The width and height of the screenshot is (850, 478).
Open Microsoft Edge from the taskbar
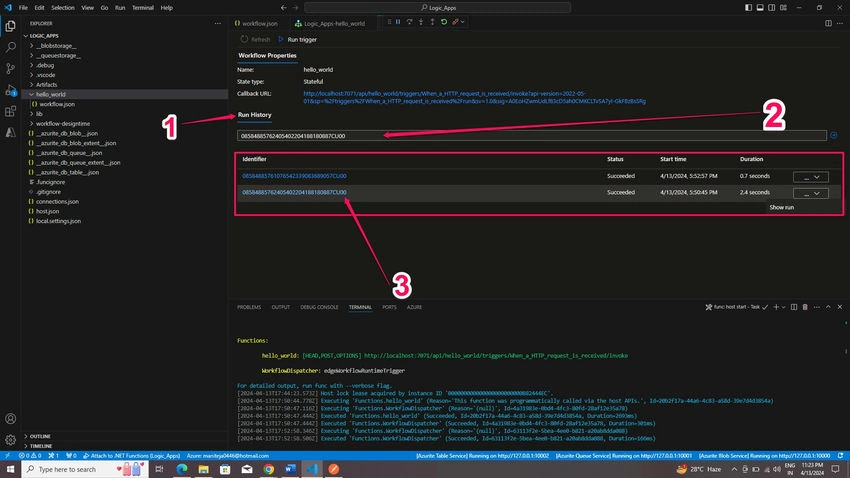pyautogui.click(x=182, y=469)
